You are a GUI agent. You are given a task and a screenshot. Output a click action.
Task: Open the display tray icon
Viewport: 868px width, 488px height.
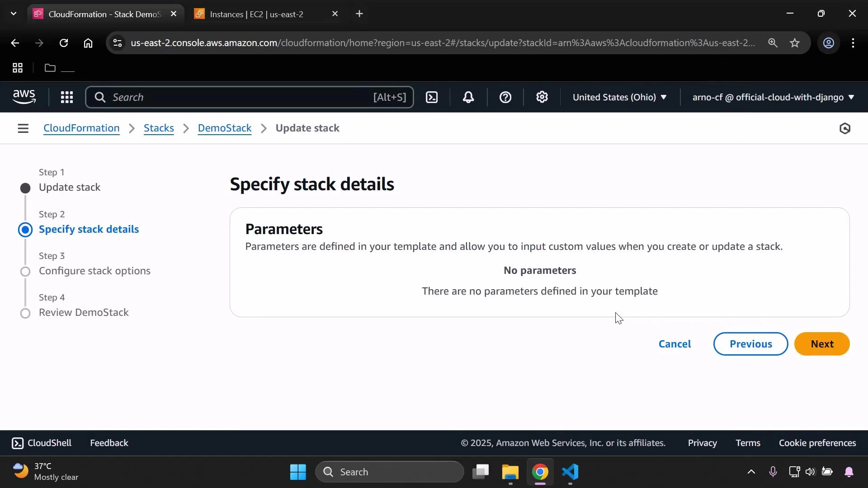(x=794, y=472)
